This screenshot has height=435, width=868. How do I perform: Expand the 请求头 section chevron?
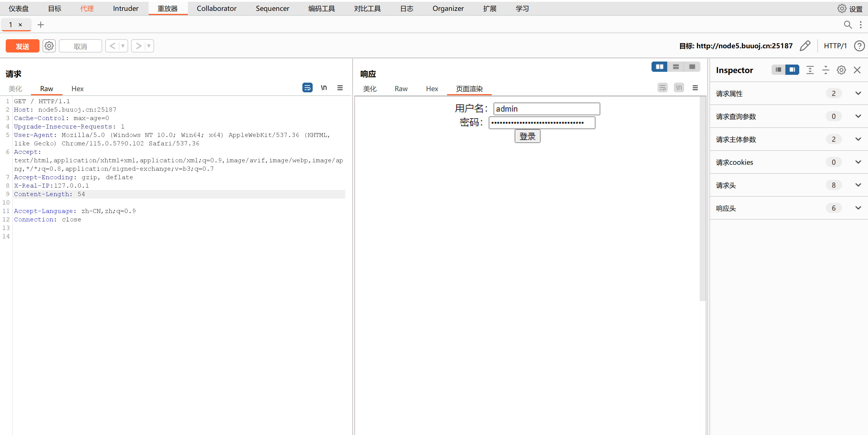click(x=858, y=185)
